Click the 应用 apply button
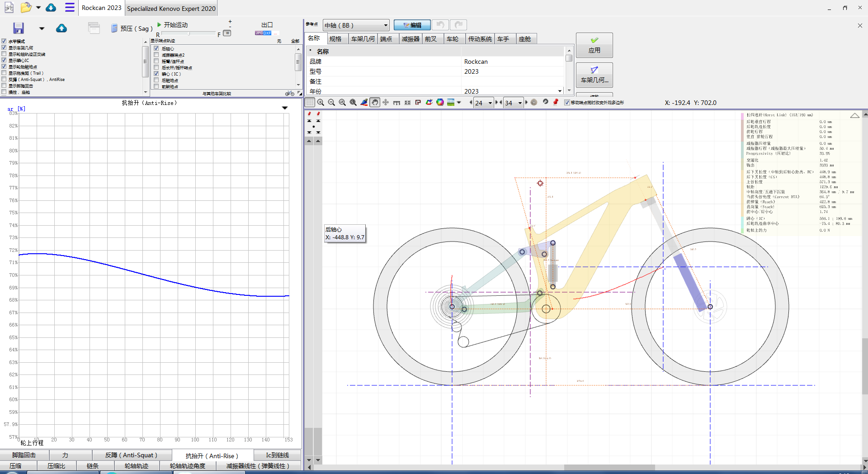Viewport: 868px width, 474px height. (594, 45)
